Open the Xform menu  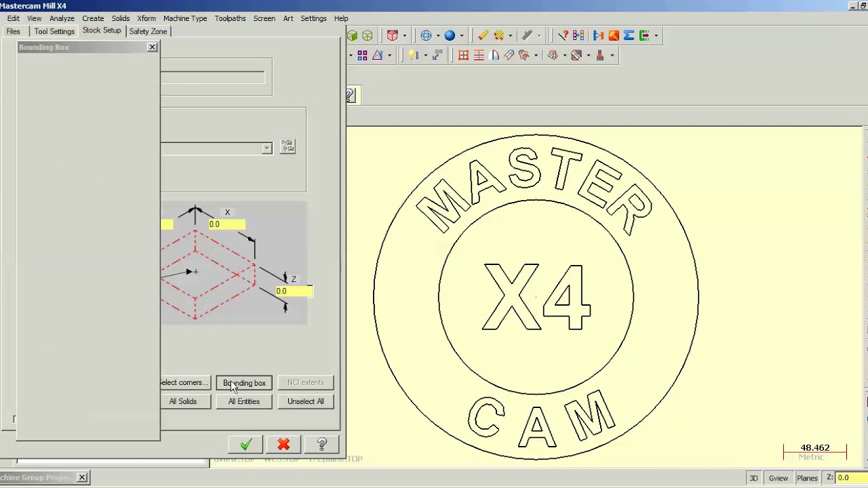point(146,18)
